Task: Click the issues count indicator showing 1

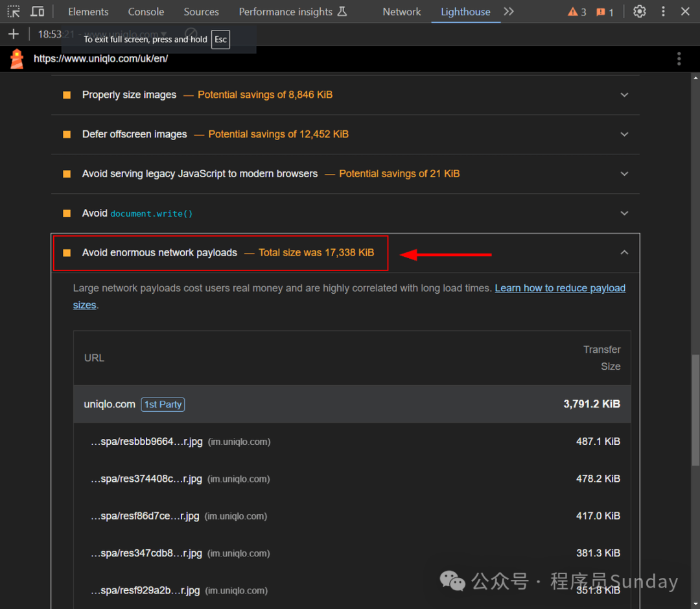Action: point(605,12)
